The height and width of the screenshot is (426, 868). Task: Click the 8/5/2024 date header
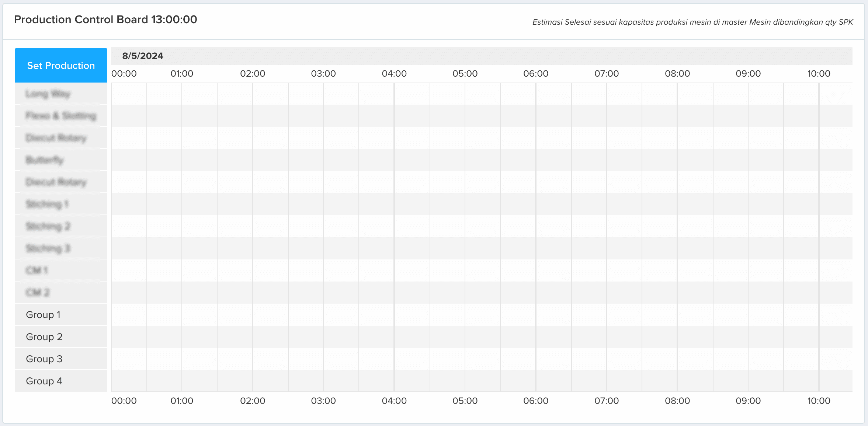point(143,56)
